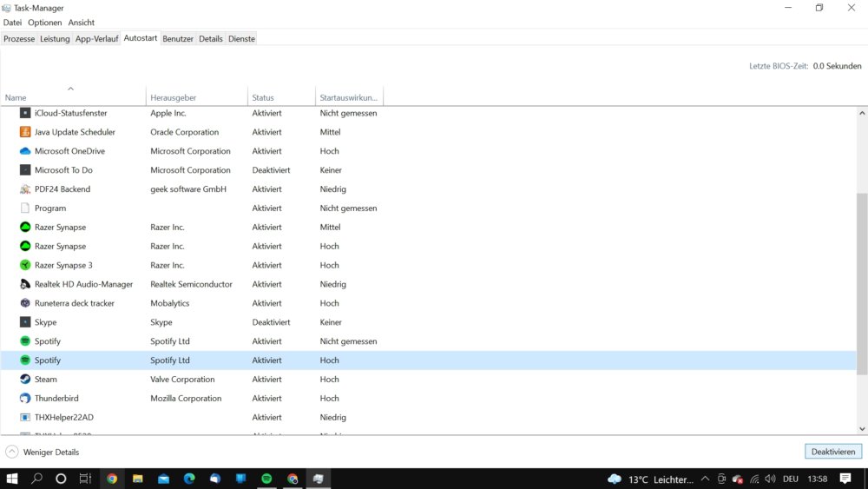This screenshot has height=489, width=868.
Task: Sort by Herausgeber column header
Action: point(197,97)
